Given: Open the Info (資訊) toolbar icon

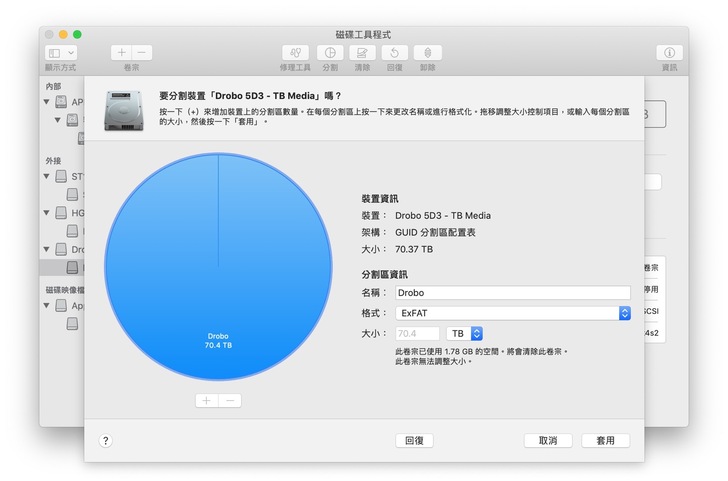Looking at the screenshot, I should coord(669,53).
